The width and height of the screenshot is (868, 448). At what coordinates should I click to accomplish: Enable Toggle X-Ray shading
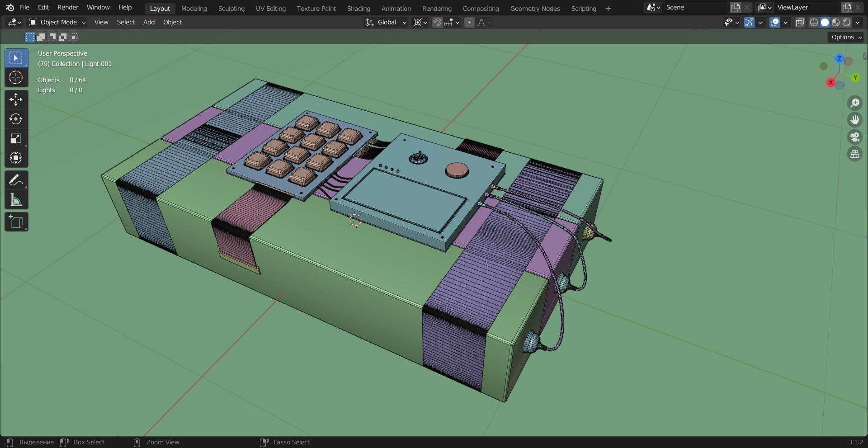pos(800,22)
